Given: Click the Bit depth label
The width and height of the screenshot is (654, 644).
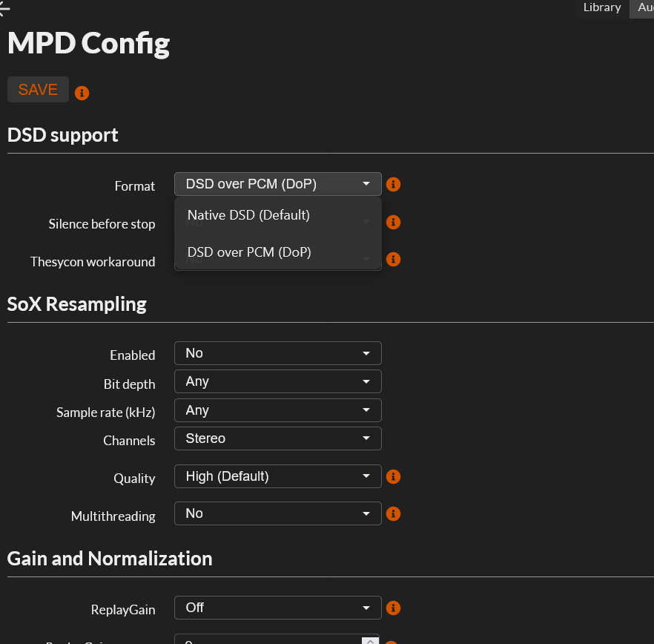Looking at the screenshot, I should pos(129,384).
